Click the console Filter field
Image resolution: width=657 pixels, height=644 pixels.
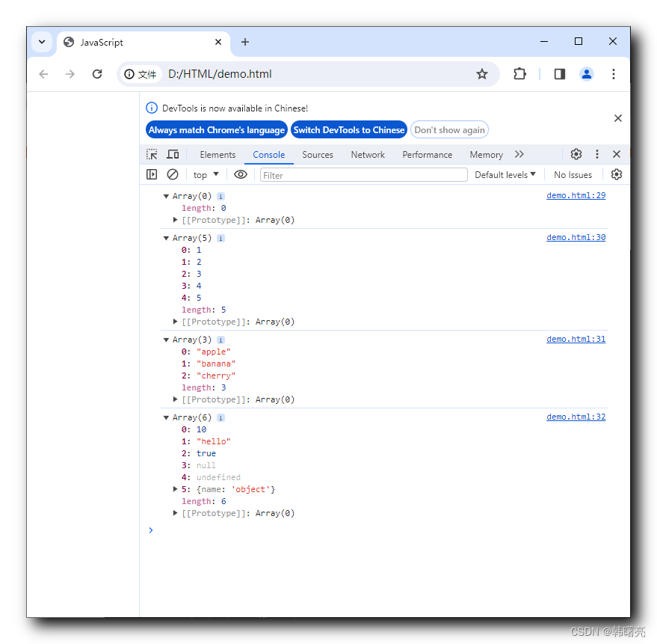click(x=364, y=175)
